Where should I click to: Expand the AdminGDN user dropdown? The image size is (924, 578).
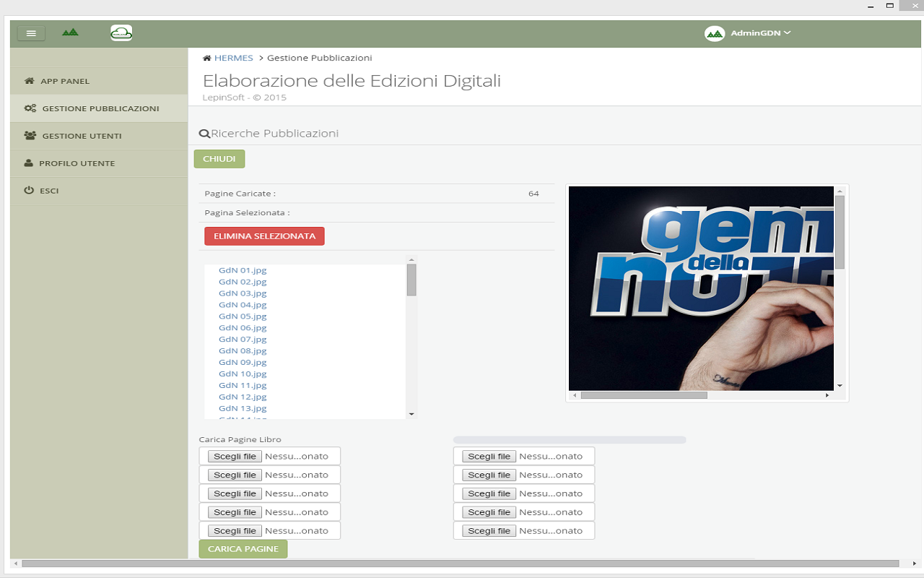coord(761,33)
